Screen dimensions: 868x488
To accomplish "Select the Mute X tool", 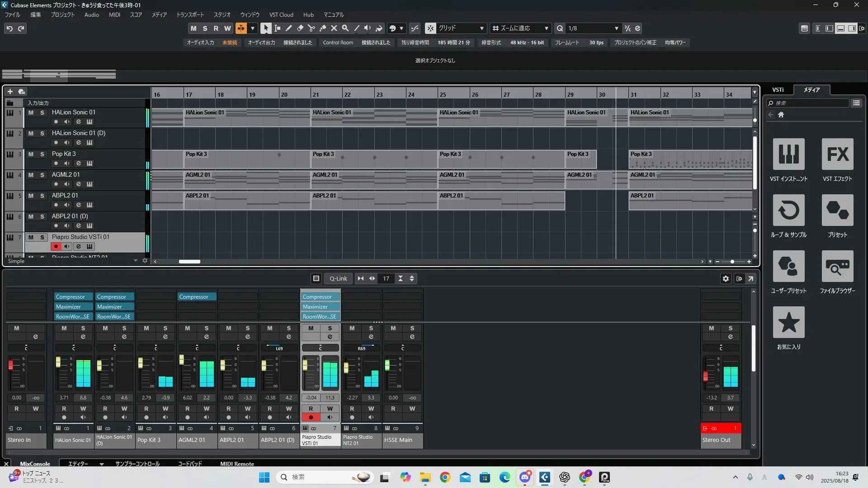I will (334, 28).
